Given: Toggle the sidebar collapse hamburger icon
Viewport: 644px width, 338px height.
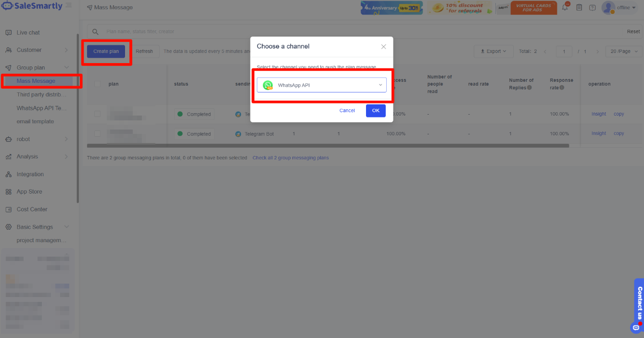Looking at the screenshot, I should tap(69, 5).
